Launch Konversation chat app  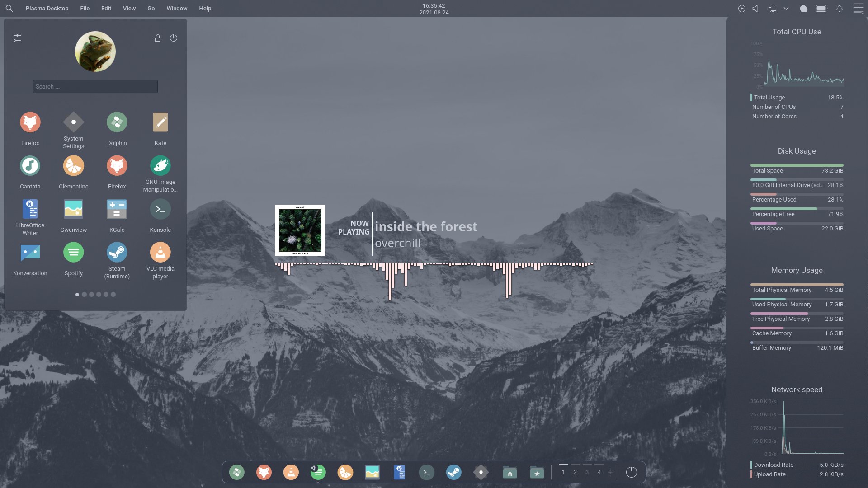tap(30, 253)
